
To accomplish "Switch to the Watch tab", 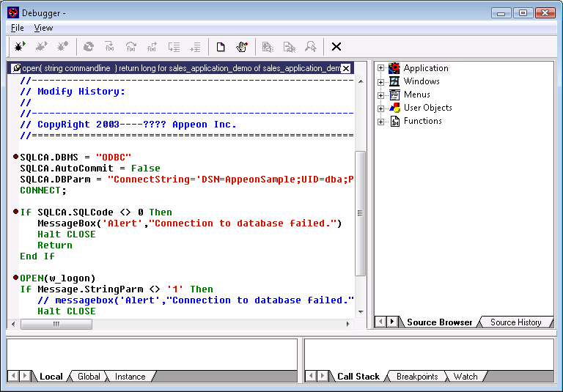I will [x=466, y=376].
